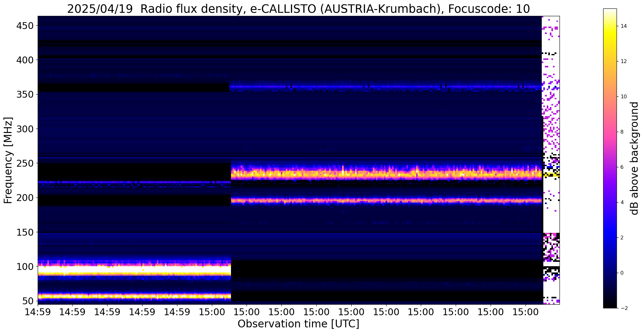Click the narrow pink band just below 200 MHz
644x333 pixels.
(387, 200)
